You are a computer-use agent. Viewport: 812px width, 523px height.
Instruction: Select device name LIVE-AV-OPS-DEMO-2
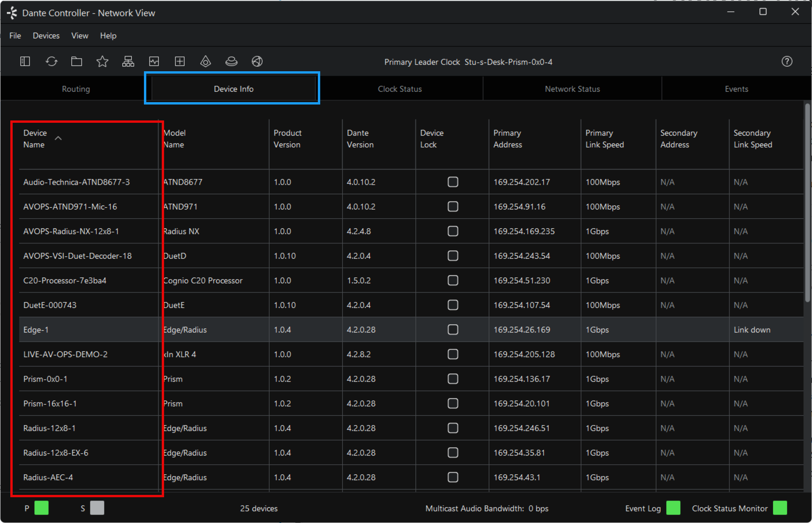66,354
